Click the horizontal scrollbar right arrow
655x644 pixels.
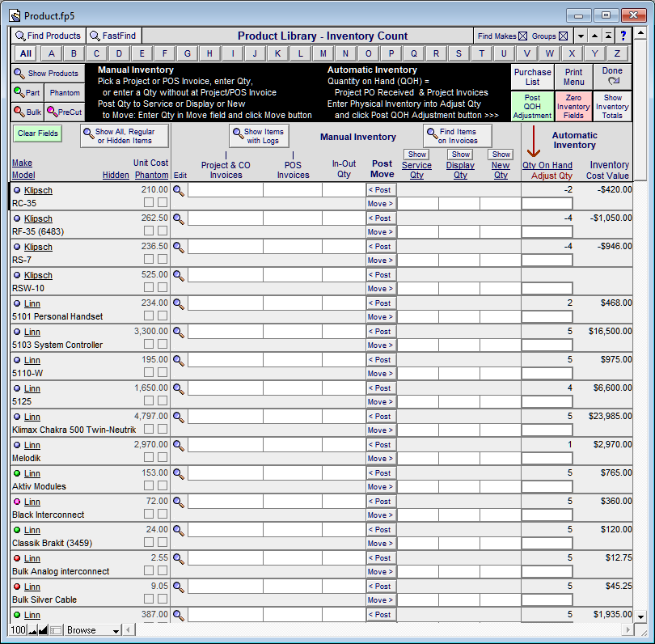pos(627,629)
